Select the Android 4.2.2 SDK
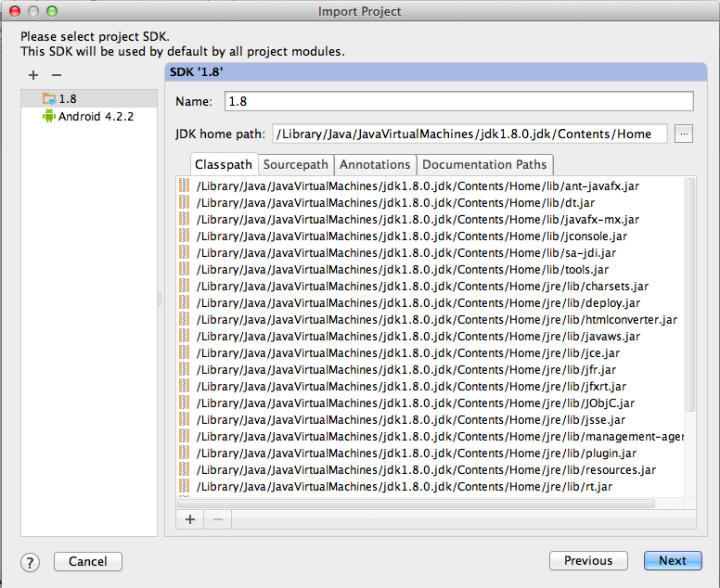 coord(96,117)
